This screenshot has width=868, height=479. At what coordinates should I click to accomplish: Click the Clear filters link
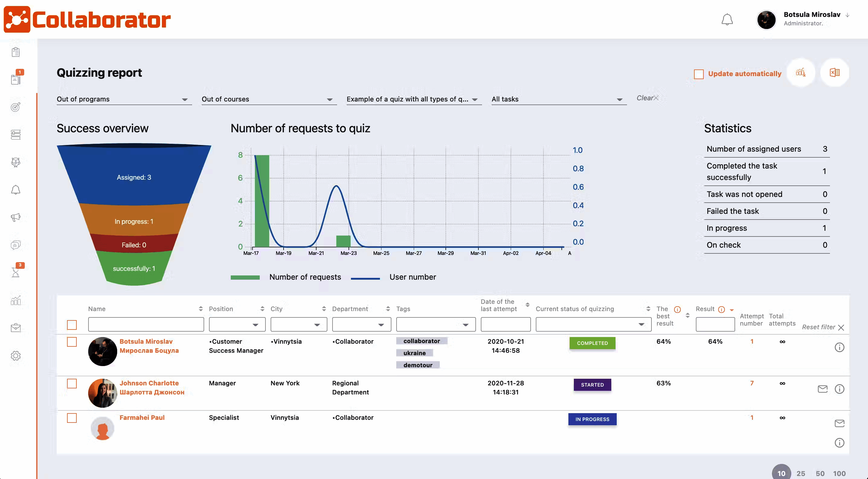(646, 98)
